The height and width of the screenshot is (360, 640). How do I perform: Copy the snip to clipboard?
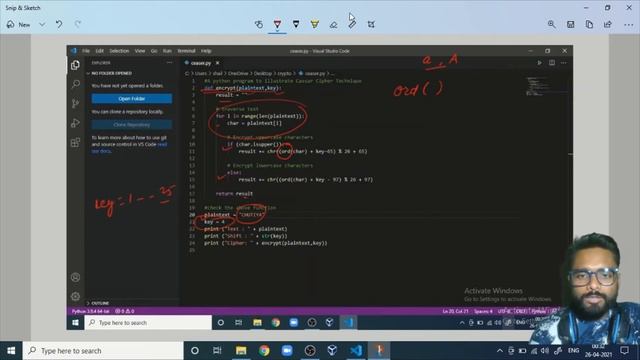tap(589, 24)
